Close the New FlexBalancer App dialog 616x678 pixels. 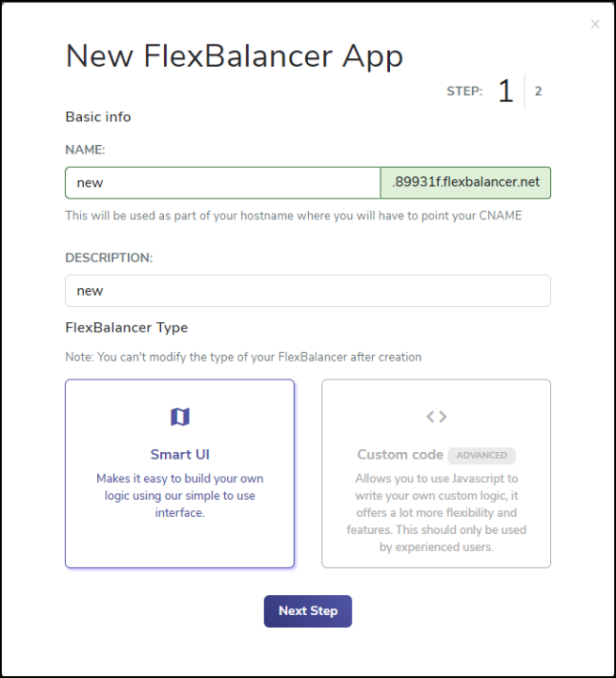pos(595,24)
